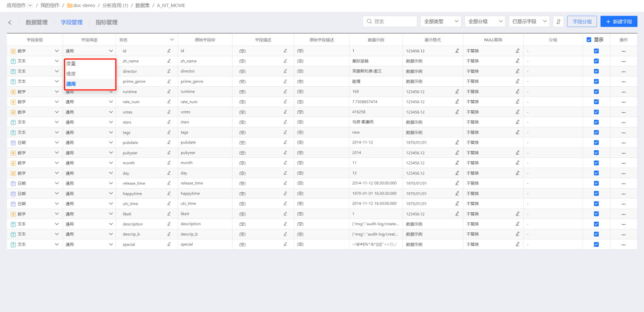Screen dimensions: 644x312
Task: Open the 全部分组 filter dropdown
Action: 485,21
